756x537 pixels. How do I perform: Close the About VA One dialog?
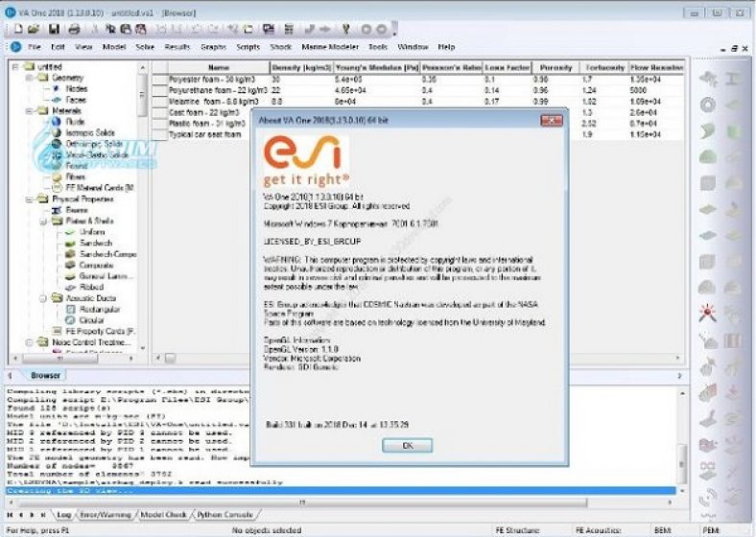[x=552, y=120]
